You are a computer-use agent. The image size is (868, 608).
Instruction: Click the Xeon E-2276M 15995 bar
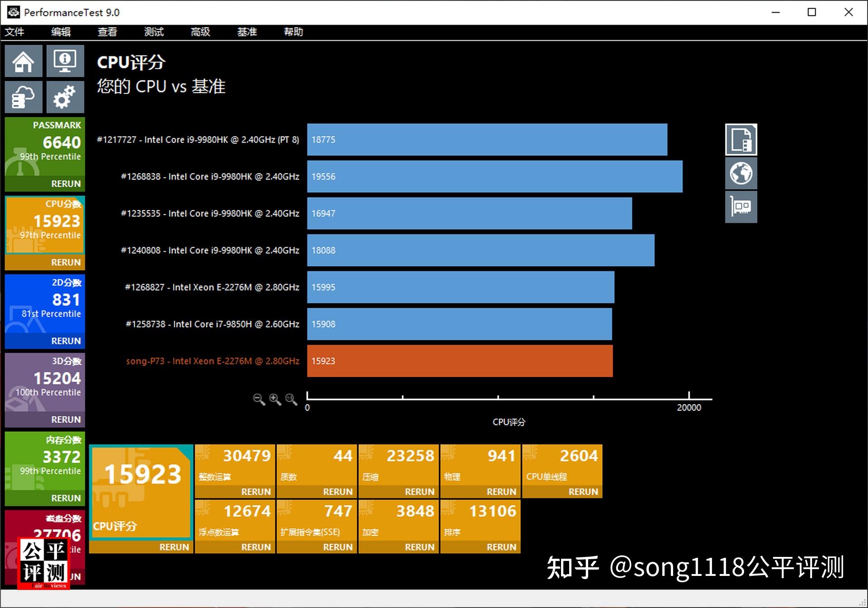pyautogui.click(x=461, y=287)
